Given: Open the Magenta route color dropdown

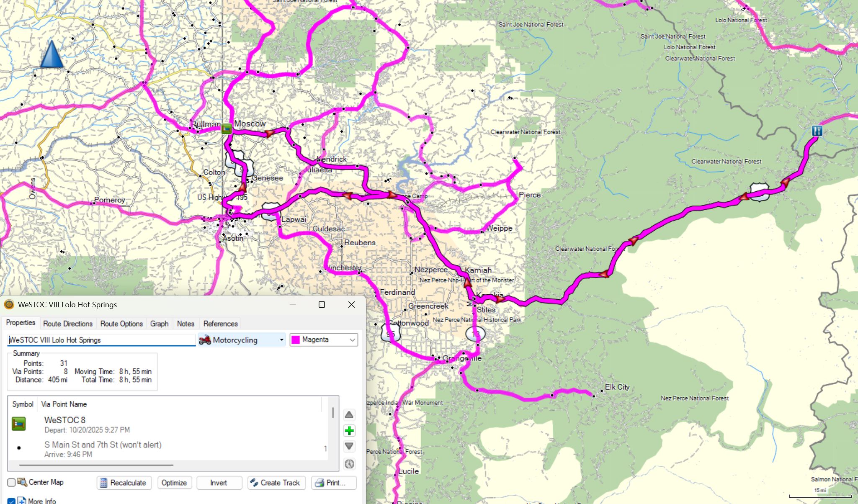Looking at the screenshot, I should pyautogui.click(x=353, y=340).
